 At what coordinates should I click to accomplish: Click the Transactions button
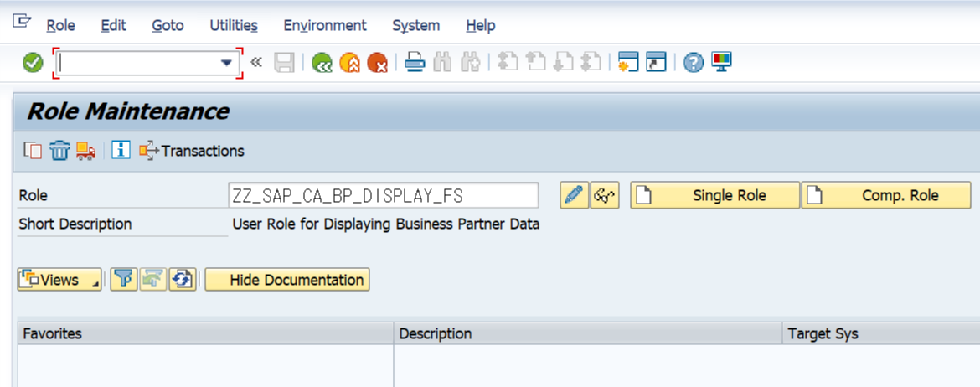tap(191, 151)
